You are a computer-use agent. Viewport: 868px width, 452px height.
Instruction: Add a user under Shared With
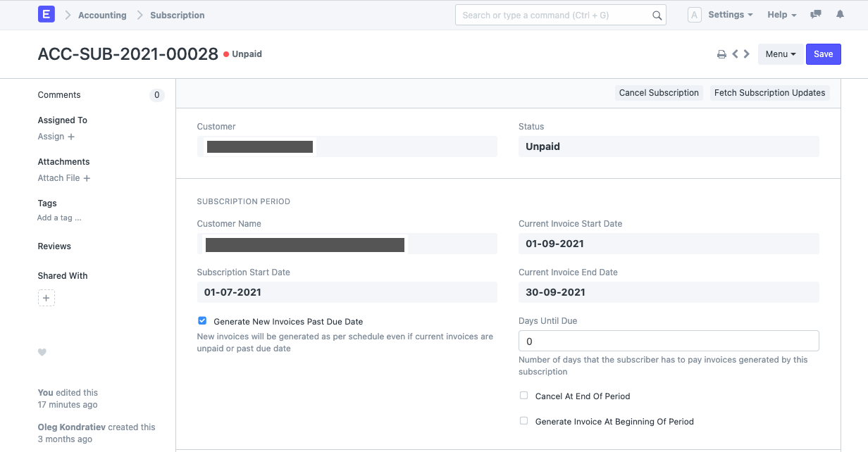(46, 297)
